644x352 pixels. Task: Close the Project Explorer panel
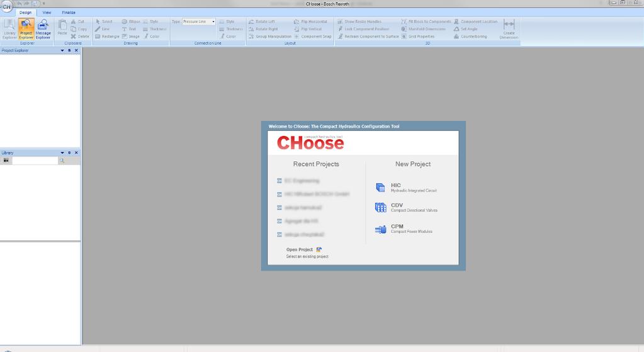pyautogui.click(x=76, y=50)
